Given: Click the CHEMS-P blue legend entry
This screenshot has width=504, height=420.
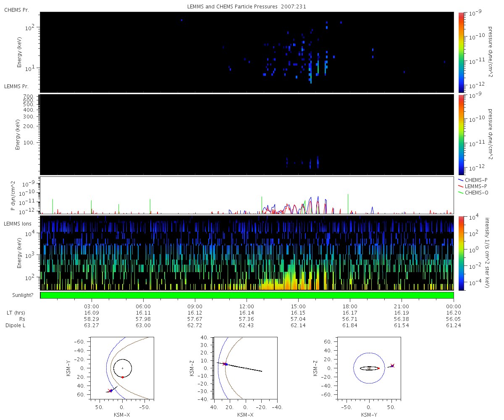Looking at the screenshot, I should [x=474, y=180].
